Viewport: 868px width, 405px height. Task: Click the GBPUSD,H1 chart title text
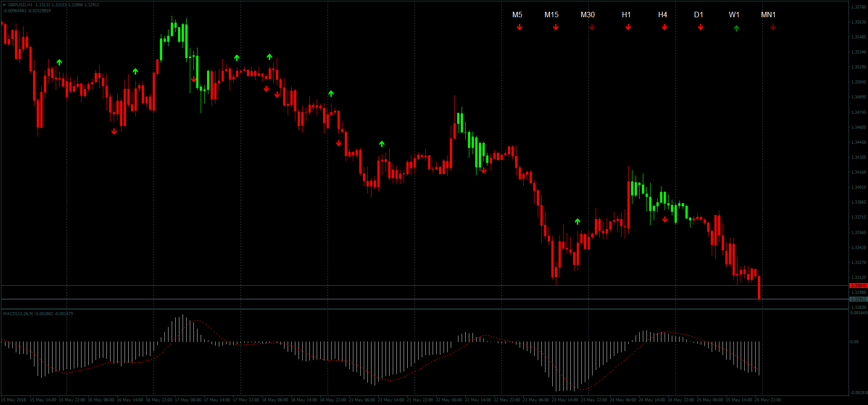pyautogui.click(x=20, y=5)
